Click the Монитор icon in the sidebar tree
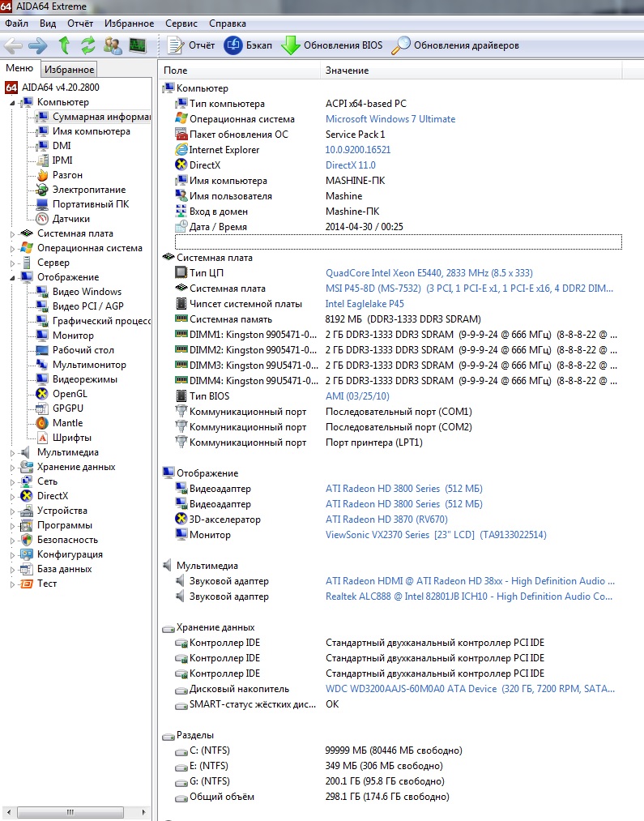The width and height of the screenshot is (644, 821). 42,336
